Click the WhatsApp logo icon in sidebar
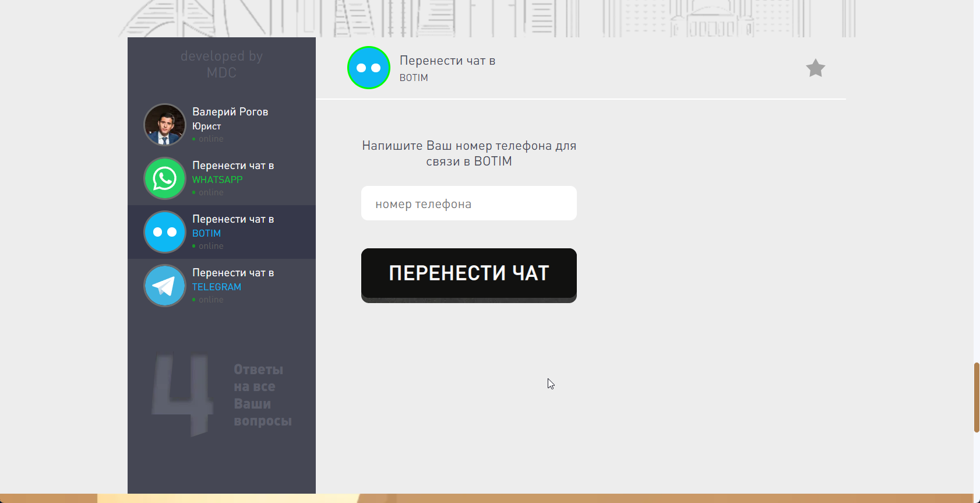Screen dimensions: 980x503 click(x=165, y=178)
